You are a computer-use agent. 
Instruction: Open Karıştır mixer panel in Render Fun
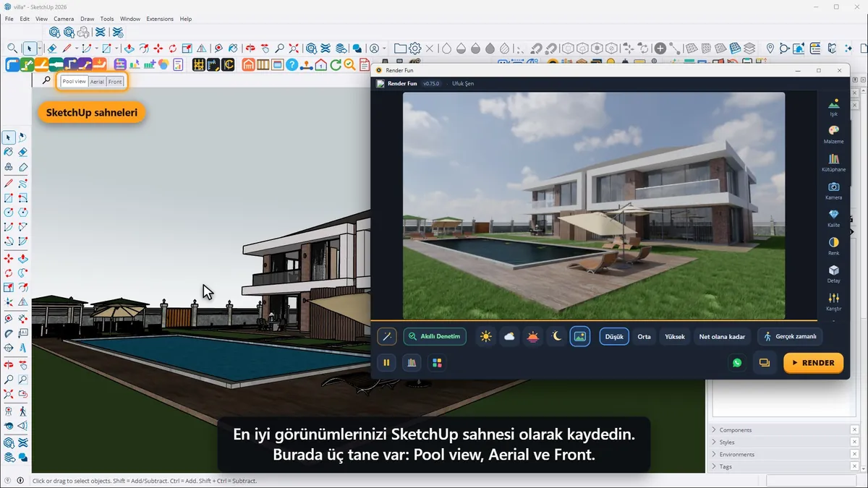pos(833,302)
